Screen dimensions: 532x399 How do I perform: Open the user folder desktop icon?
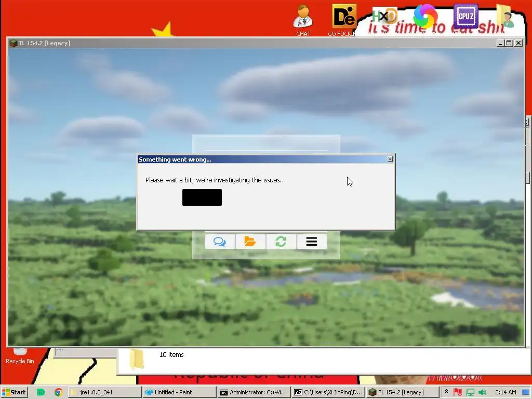[x=504, y=16]
